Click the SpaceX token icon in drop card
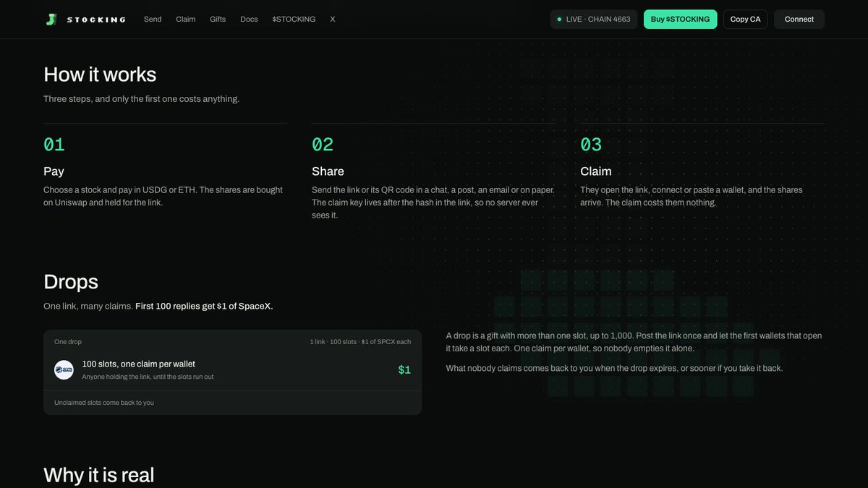 (64, 369)
